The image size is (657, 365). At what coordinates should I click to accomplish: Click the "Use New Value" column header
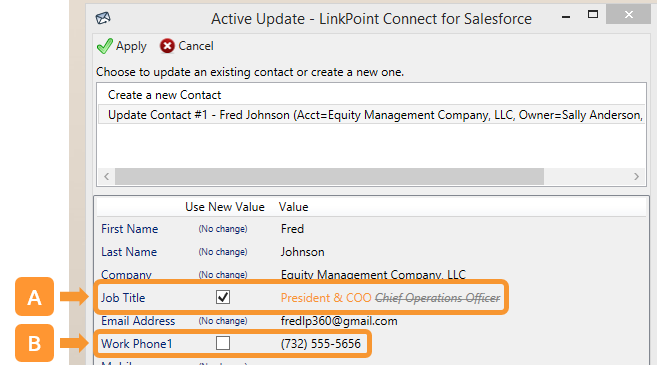point(225,207)
